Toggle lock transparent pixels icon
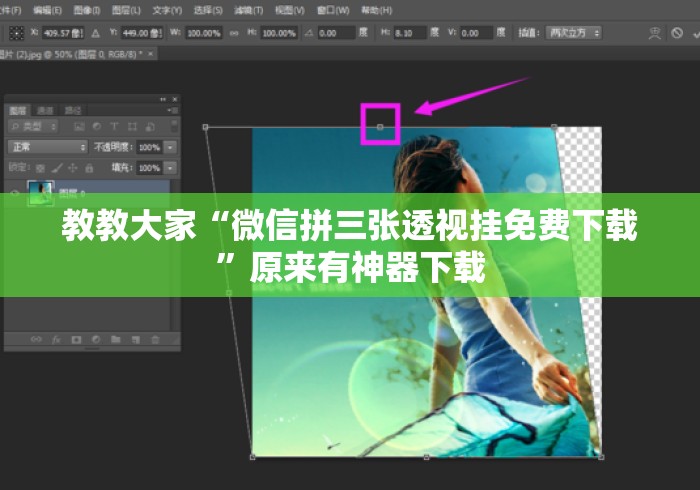The height and width of the screenshot is (490, 700). 40,168
